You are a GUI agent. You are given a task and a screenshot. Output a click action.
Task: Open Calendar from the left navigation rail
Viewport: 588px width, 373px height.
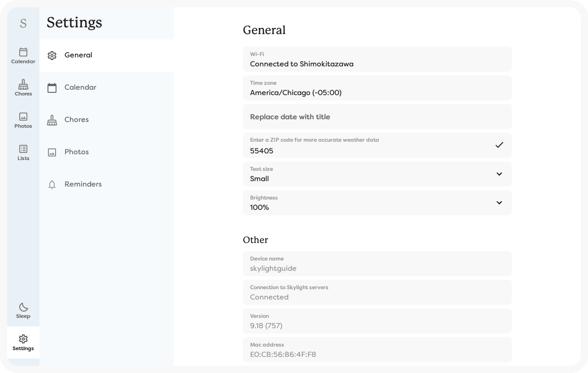point(23,56)
